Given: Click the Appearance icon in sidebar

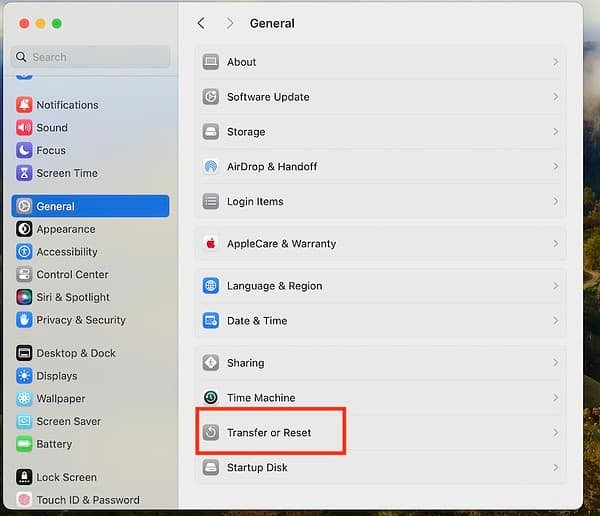Looking at the screenshot, I should tap(24, 229).
